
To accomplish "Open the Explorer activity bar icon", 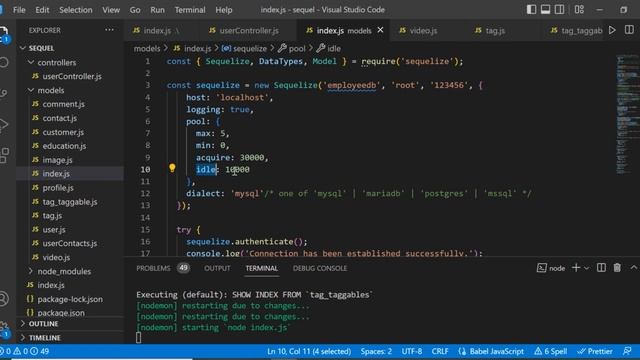I will (3, 34).
